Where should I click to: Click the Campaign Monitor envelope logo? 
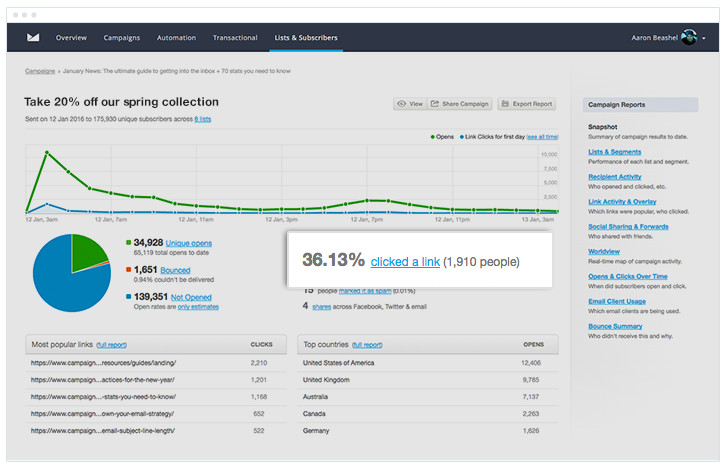(32, 38)
